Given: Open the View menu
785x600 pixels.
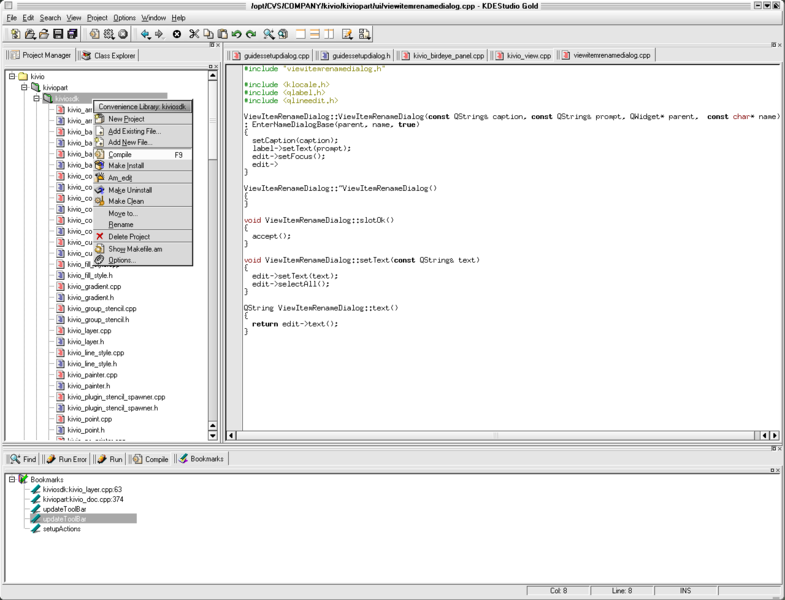Looking at the screenshot, I should (x=74, y=18).
